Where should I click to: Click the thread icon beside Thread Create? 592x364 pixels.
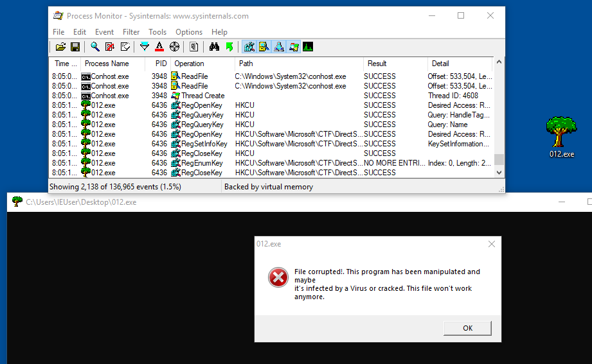pos(175,96)
